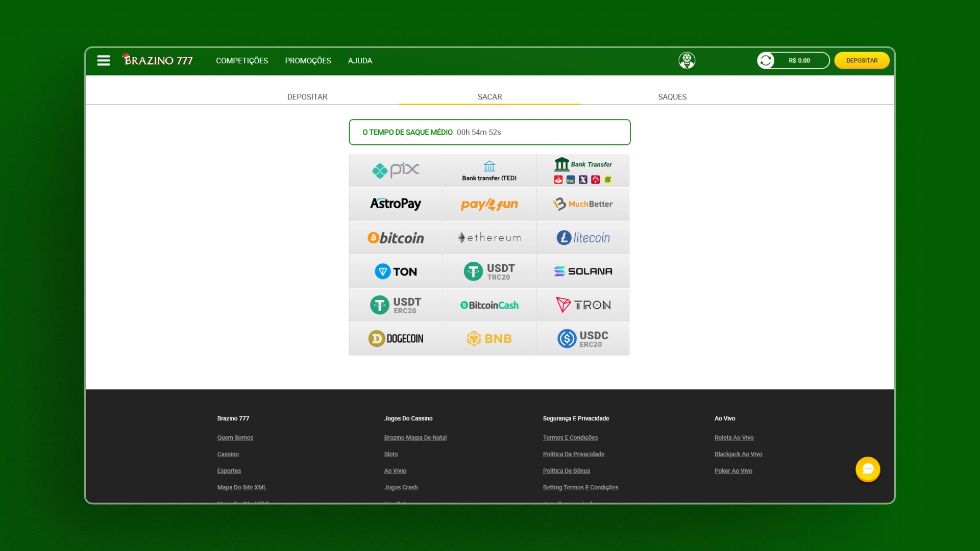Screen dimensions: 980x551
Task: Open Poker Ao Vivo link
Action: pos(733,471)
